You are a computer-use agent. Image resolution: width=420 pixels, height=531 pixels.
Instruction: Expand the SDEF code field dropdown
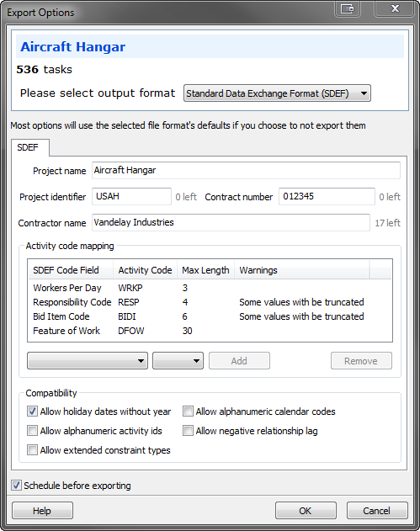pos(88,361)
